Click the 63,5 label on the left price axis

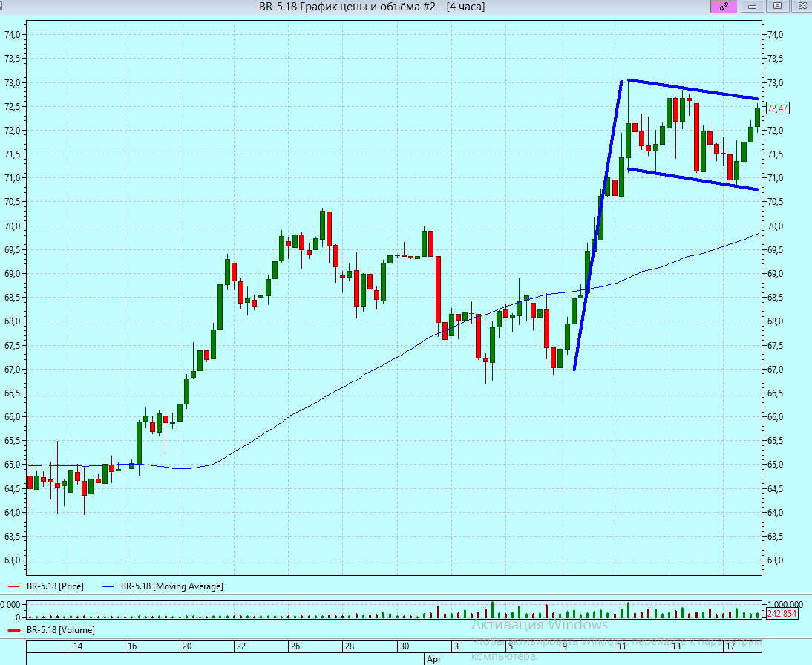(x=13, y=537)
